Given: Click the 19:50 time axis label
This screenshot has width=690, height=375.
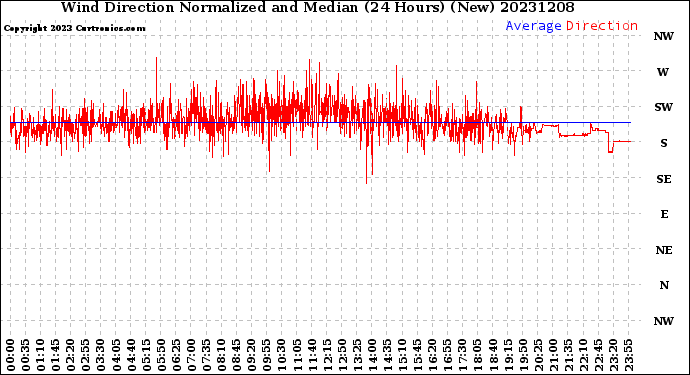Looking at the screenshot, I should (523, 355).
